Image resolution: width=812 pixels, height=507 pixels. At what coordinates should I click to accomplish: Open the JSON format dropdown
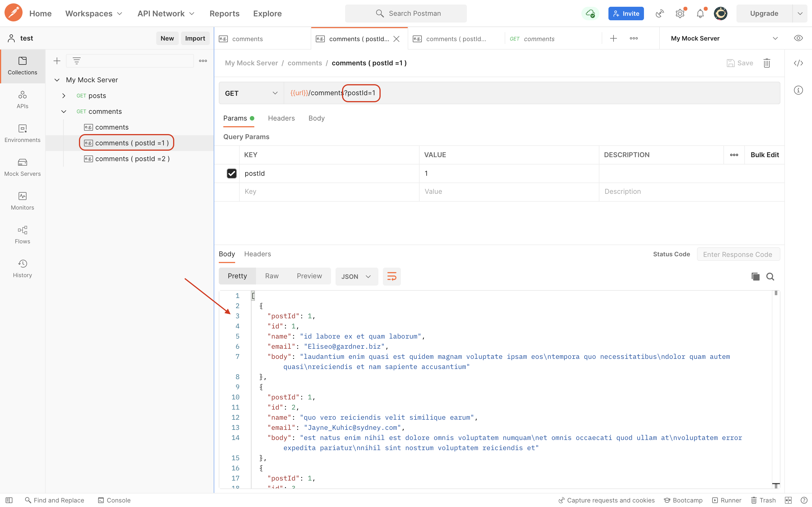point(356,277)
